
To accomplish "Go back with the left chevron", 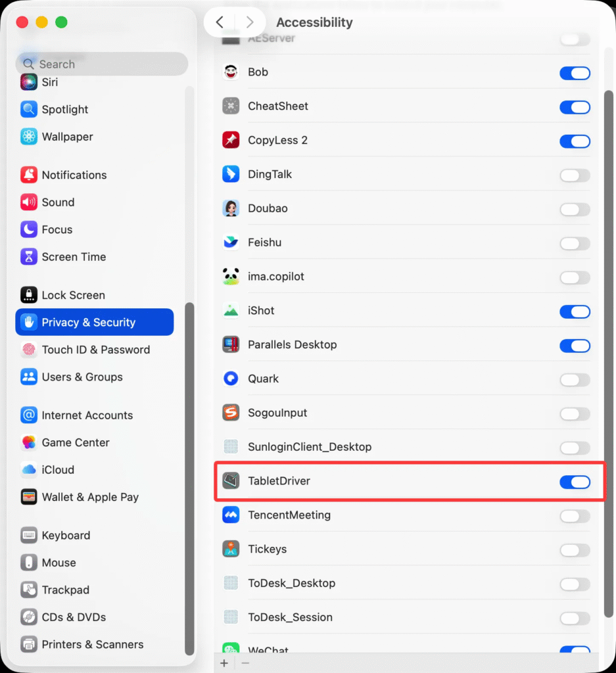I will pos(220,22).
